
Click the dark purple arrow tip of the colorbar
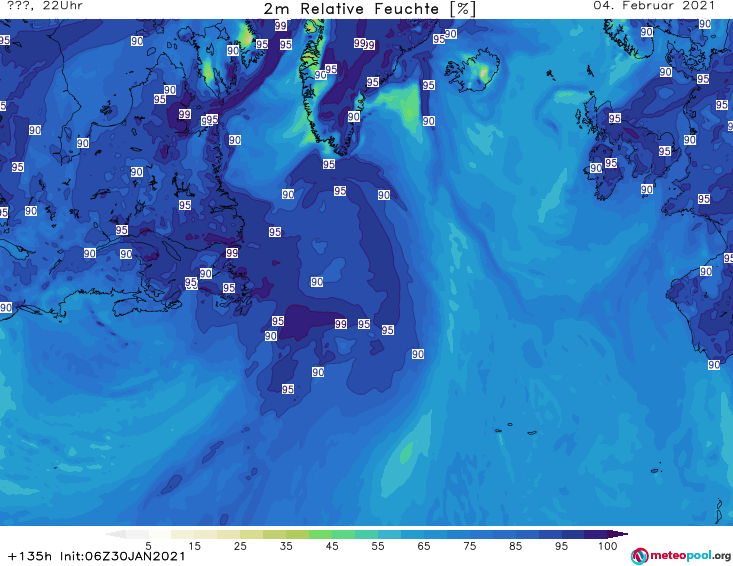[618, 534]
